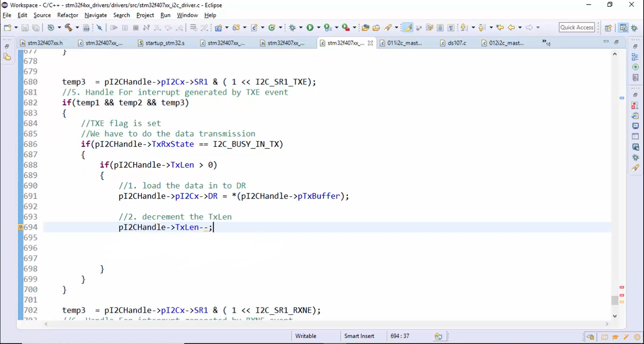Image resolution: width=644 pixels, height=344 pixels.
Task: Show the hidden editor tabs list (»16)
Action: (546, 42)
